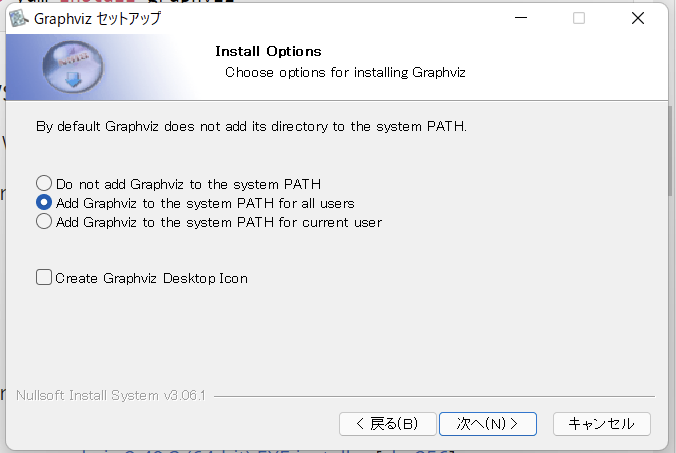This screenshot has height=453, width=676.
Task: Click the "Install Options" heading text
Action: pyautogui.click(x=268, y=51)
